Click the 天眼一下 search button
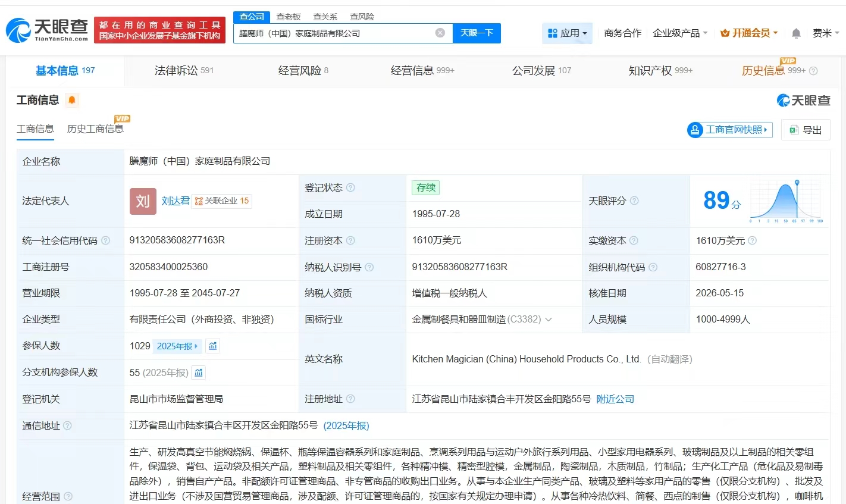This screenshot has width=846, height=504. [x=477, y=33]
